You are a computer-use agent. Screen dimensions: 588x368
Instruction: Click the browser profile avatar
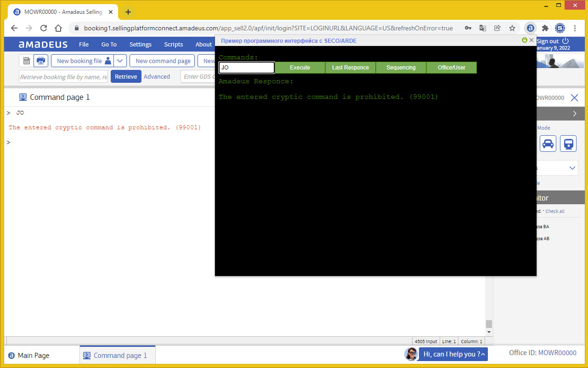click(x=560, y=28)
